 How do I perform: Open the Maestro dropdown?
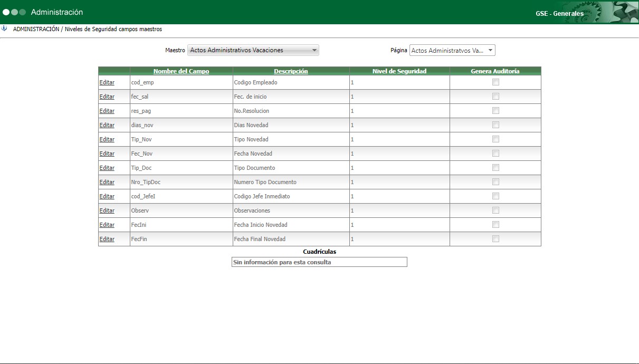(253, 51)
